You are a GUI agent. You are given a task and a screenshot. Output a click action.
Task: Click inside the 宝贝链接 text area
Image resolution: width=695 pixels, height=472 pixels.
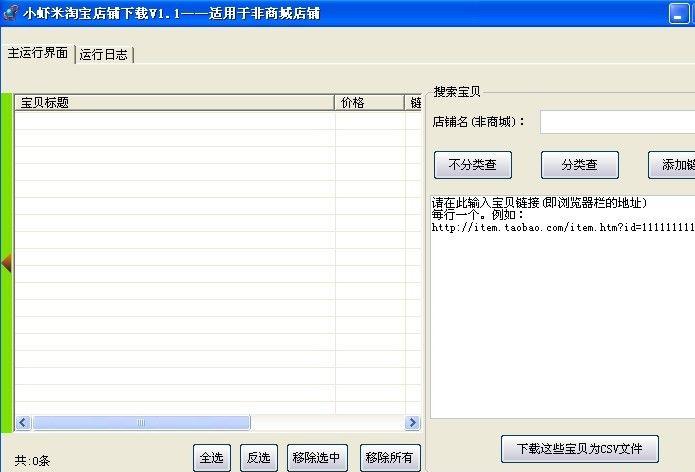[562, 310]
